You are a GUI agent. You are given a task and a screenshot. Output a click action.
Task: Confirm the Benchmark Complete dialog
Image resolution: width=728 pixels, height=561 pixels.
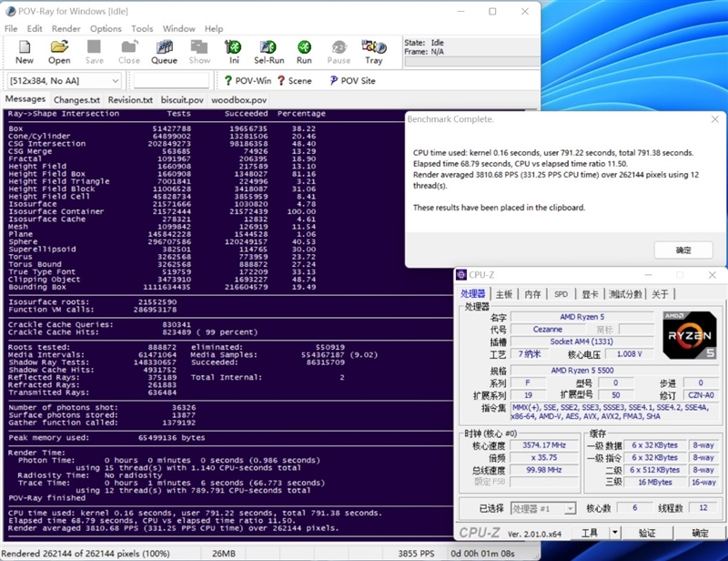(x=682, y=250)
